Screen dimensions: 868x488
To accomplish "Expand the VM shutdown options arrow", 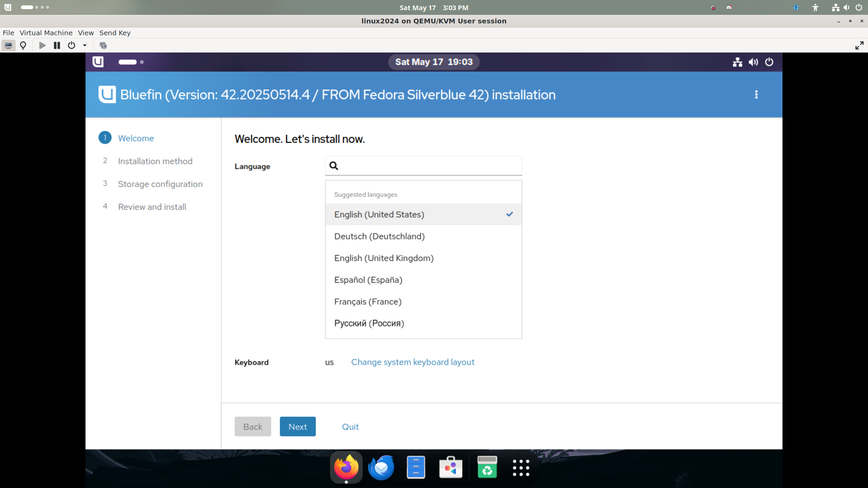I will click(x=85, y=45).
